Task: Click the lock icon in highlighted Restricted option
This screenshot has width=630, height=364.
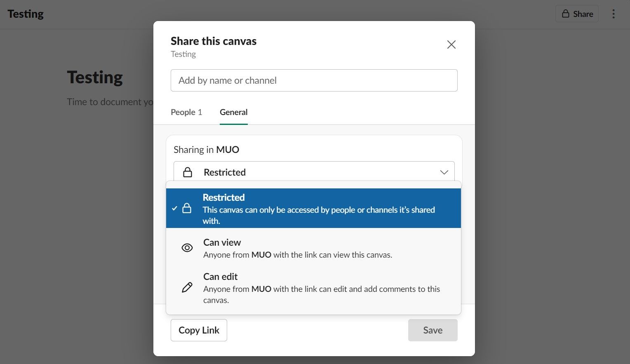Action: click(187, 208)
